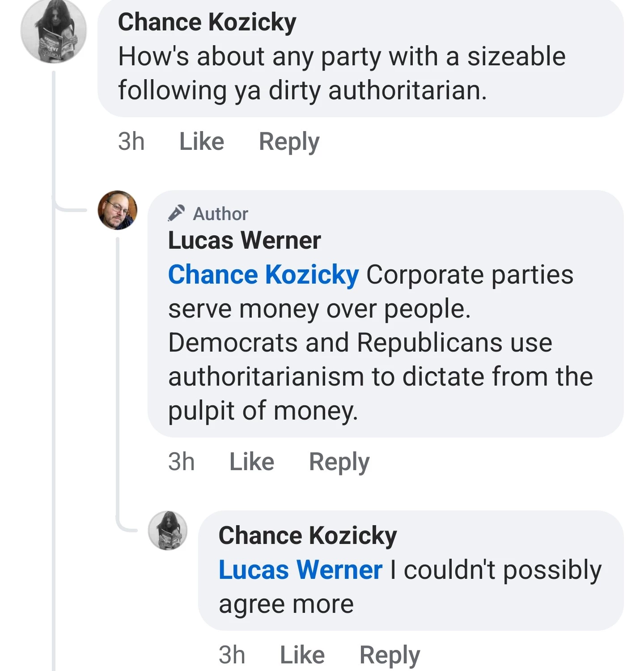Like the "I couldn't possibly agree more" reply

click(x=302, y=655)
